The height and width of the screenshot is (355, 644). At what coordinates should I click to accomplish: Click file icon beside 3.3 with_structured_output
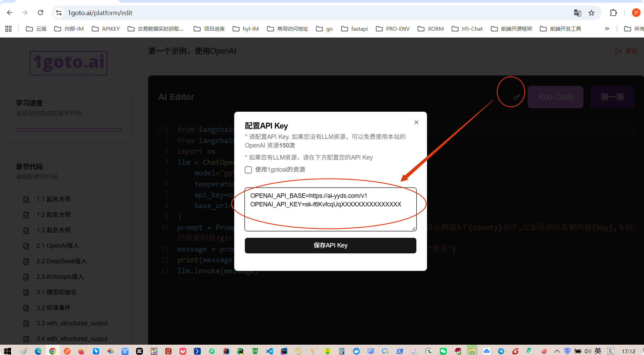[x=26, y=324]
